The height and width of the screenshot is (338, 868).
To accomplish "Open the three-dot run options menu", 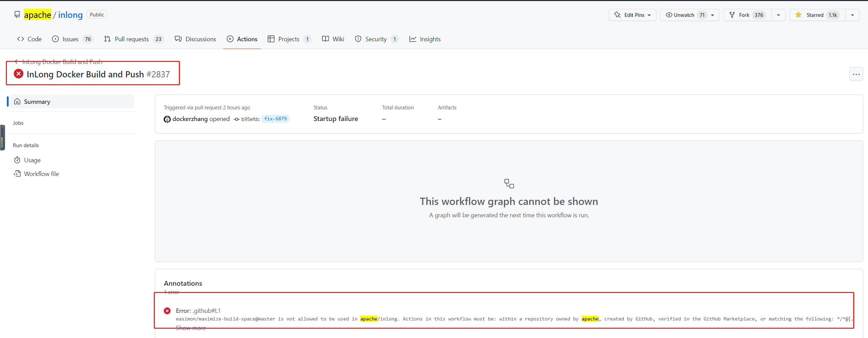I will coord(856,74).
